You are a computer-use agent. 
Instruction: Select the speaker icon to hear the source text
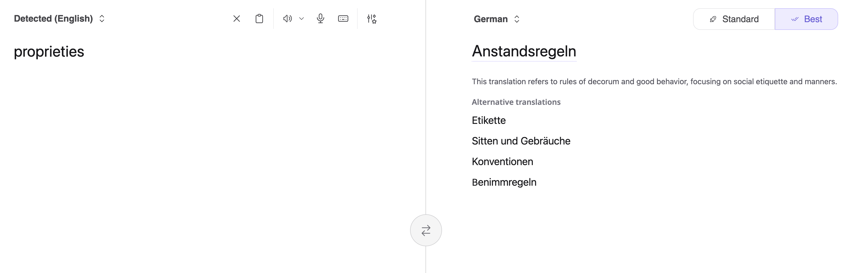[287, 19]
